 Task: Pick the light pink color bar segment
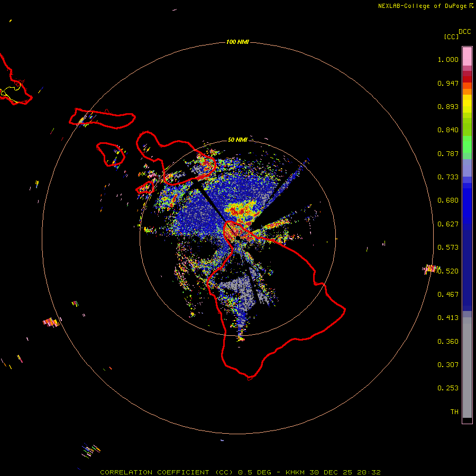pyautogui.click(x=467, y=56)
